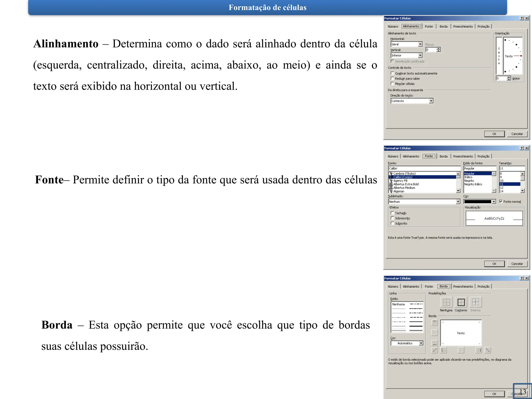Click Cancelar in the Fonte dialog

[517, 264]
